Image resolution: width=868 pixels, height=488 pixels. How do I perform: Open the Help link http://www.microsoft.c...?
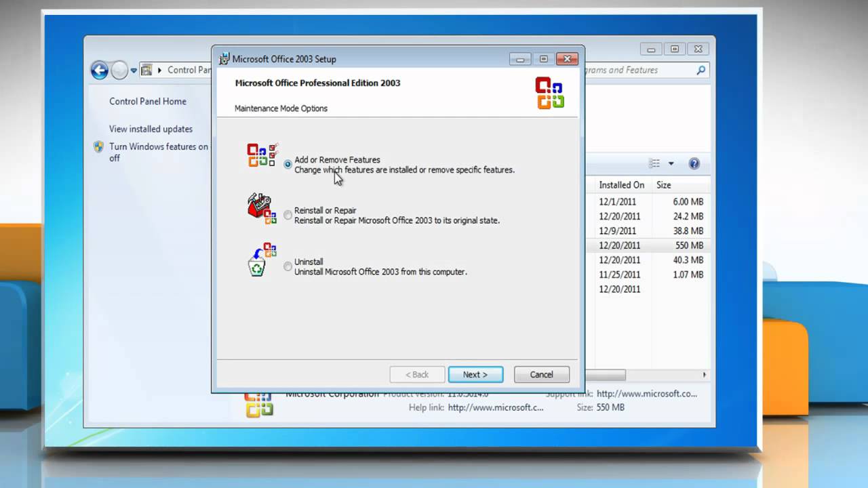point(496,408)
